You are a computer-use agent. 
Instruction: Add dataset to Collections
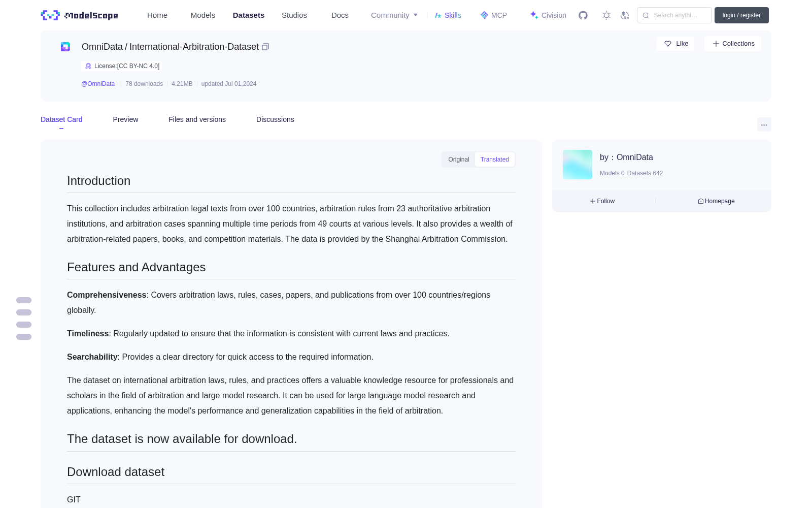point(733,44)
